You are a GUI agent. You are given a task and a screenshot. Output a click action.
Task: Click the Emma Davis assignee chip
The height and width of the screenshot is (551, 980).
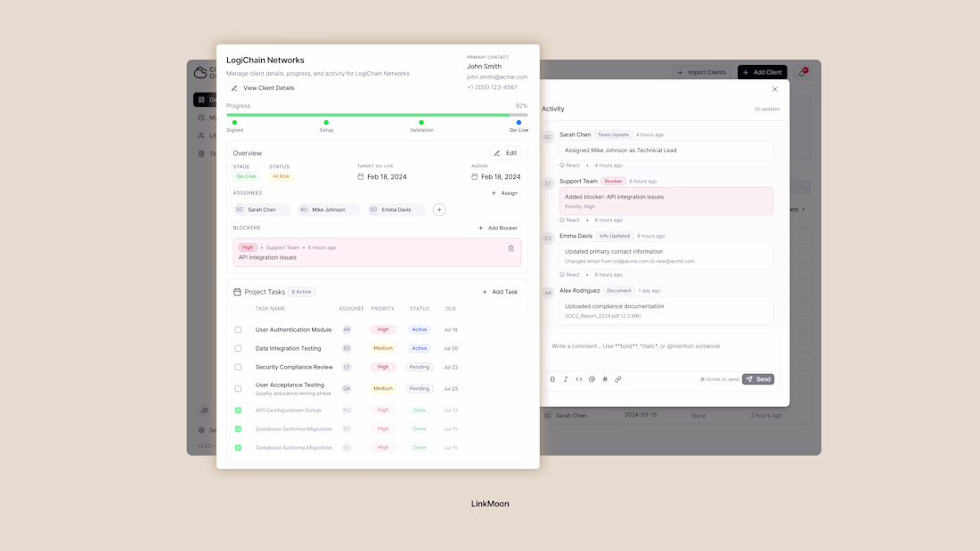396,210
